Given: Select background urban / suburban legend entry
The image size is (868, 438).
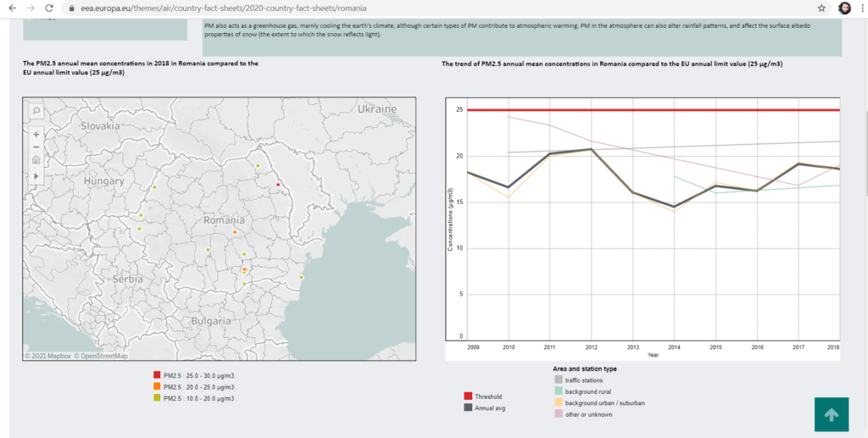Looking at the screenshot, I should pos(599,403).
